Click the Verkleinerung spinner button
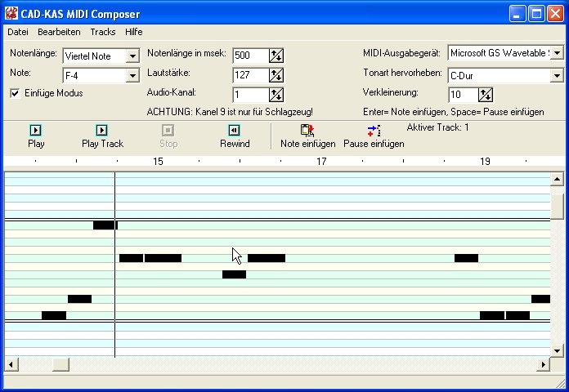Image resolution: width=569 pixels, height=392 pixels. pos(486,95)
